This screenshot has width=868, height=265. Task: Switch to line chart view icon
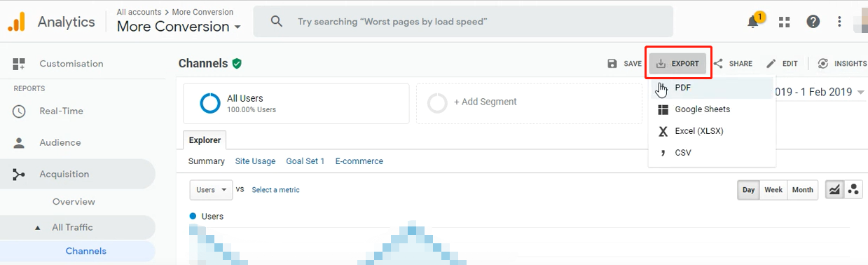[834, 190]
